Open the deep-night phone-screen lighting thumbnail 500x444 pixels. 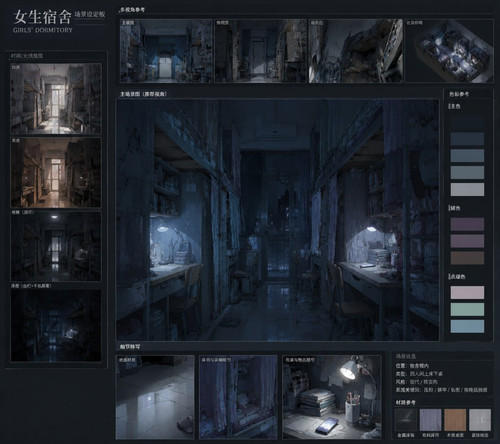(56, 325)
